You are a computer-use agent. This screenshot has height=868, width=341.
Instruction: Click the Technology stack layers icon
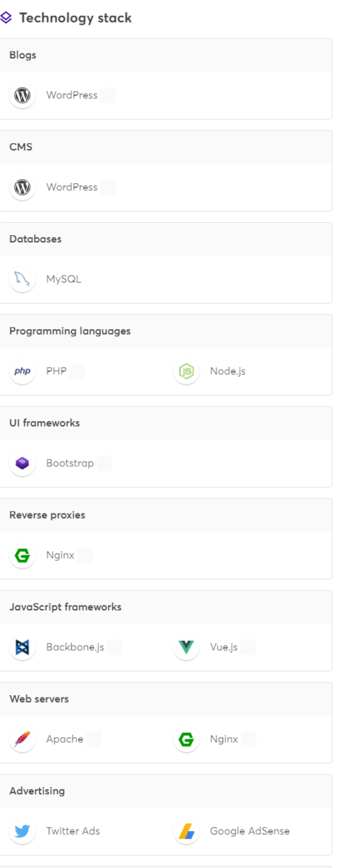pos(7,18)
